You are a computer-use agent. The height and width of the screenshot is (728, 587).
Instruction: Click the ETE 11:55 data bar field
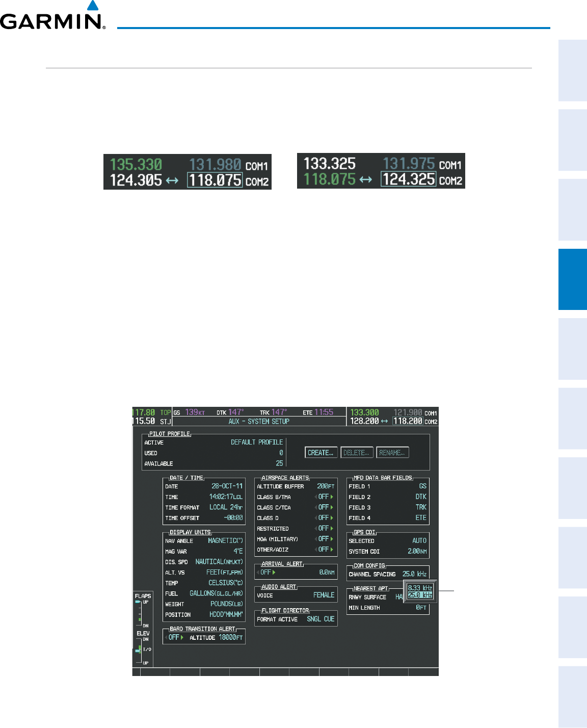(x=318, y=412)
